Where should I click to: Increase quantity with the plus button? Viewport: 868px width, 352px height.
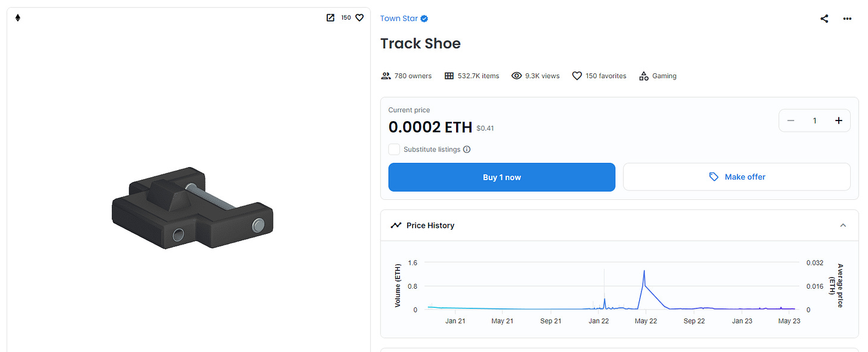pyautogui.click(x=838, y=121)
